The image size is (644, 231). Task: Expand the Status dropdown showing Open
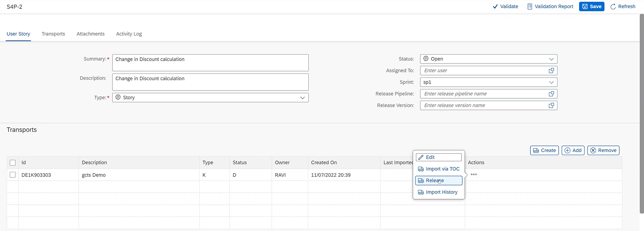click(551, 59)
